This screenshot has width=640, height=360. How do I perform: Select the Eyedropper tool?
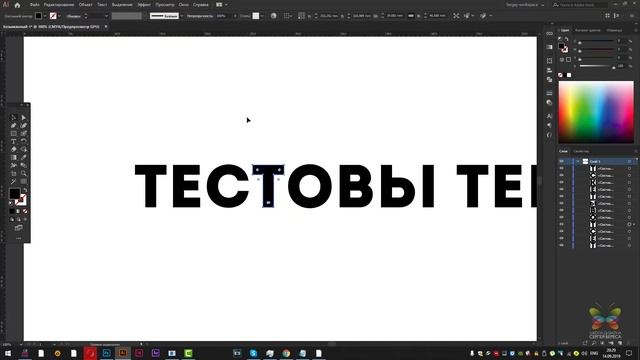(24, 157)
